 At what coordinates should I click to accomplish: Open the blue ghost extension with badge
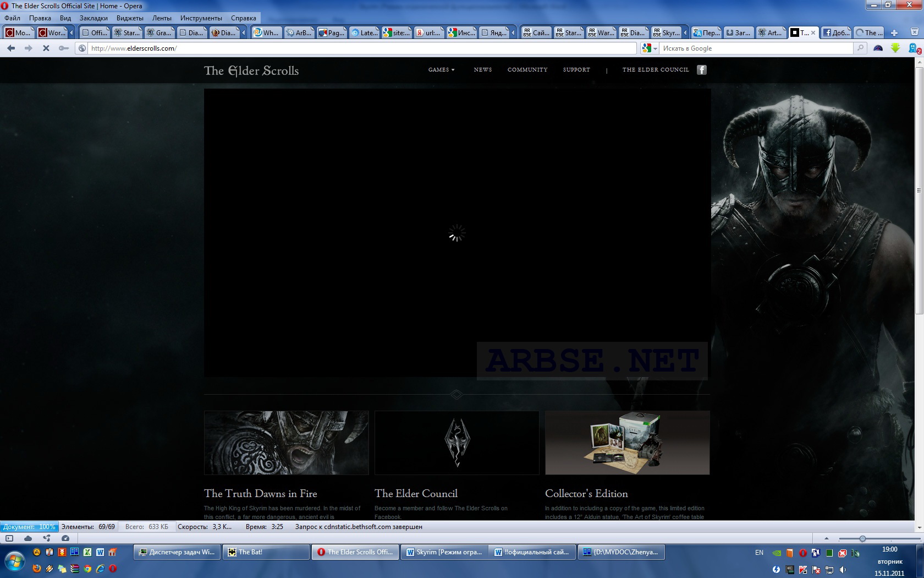point(914,48)
